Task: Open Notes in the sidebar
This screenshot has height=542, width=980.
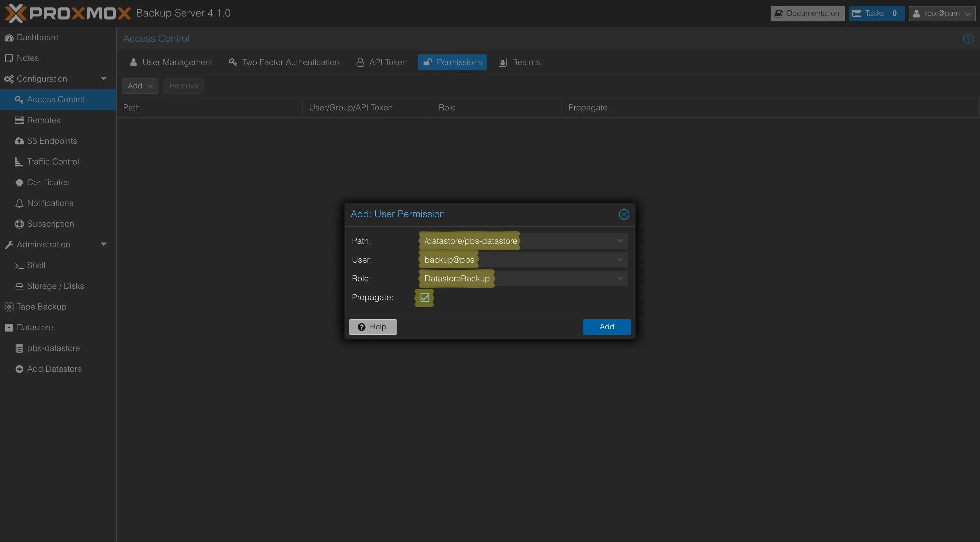Action: pyautogui.click(x=58, y=58)
